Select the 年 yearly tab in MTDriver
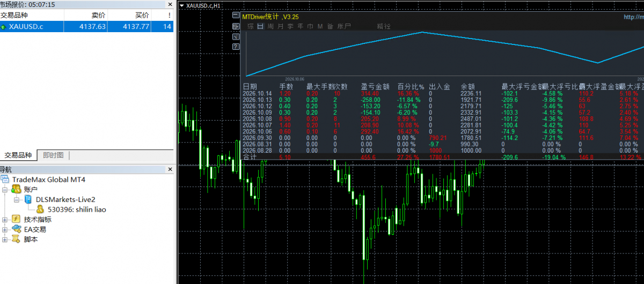Image resolution: width=644 pixels, height=284 pixels. (x=301, y=26)
